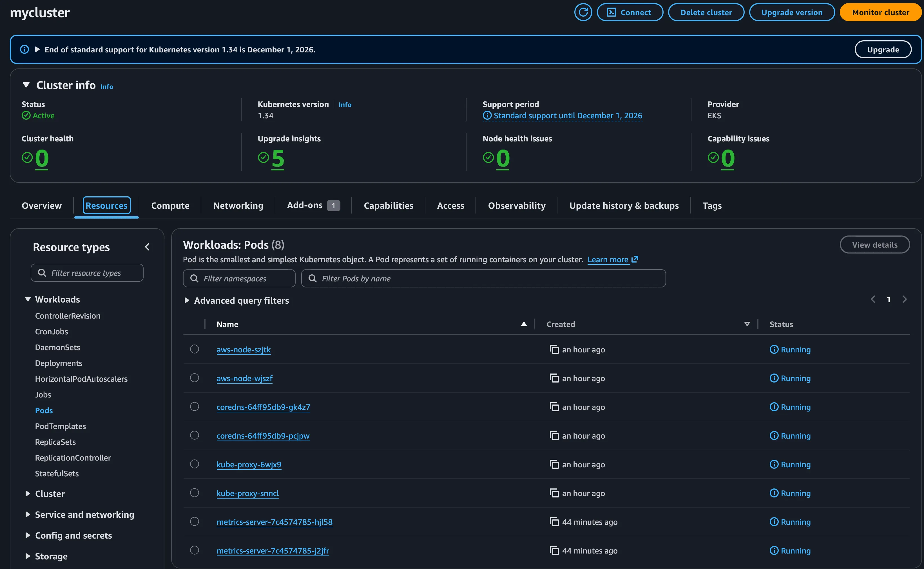Collapse Resource types panel with left chevron
This screenshot has height=569, width=924.
pyautogui.click(x=148, y=247)
